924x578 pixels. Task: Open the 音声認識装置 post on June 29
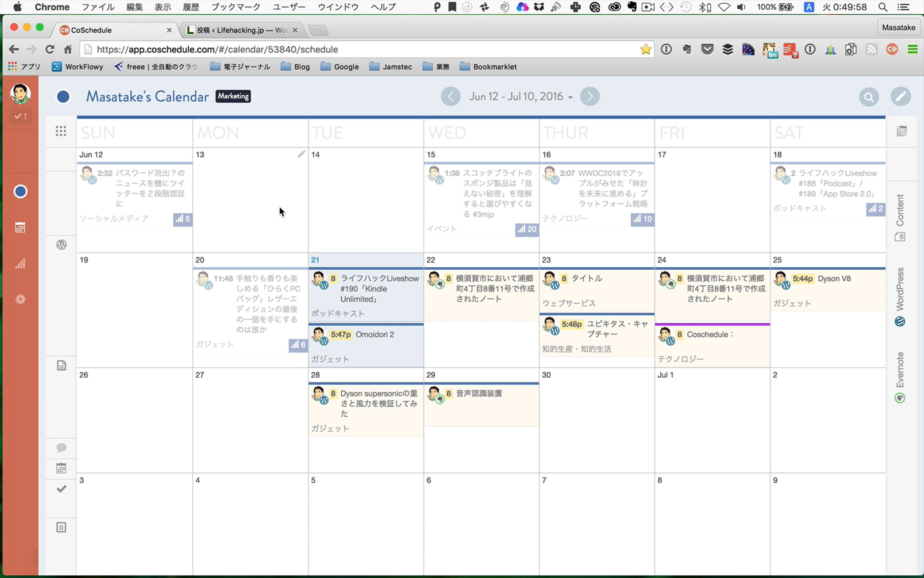(481, 405)
